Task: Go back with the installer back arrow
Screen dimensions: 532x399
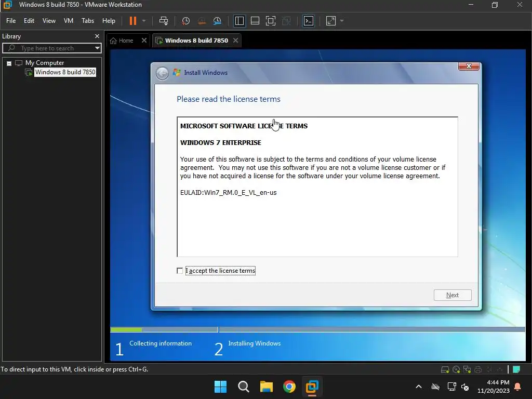Action: pos(162,73)
